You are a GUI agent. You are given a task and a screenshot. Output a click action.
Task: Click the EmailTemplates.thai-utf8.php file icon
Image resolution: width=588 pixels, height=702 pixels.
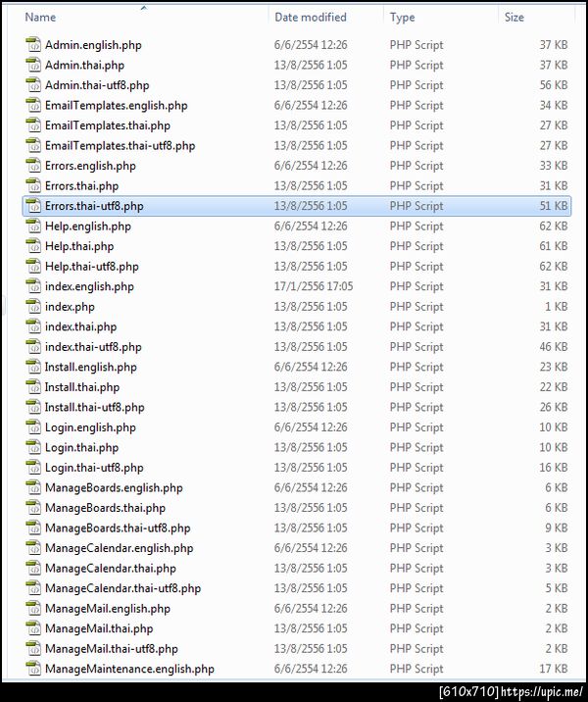point(33,145)
